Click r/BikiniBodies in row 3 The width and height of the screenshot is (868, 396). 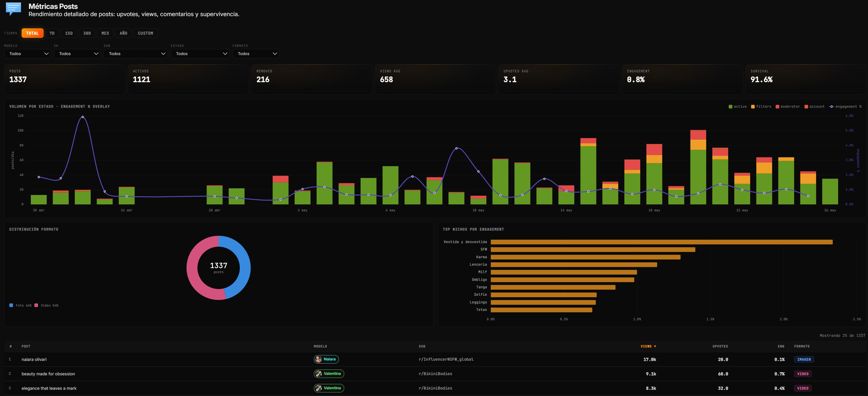click(x=435, y=388)
